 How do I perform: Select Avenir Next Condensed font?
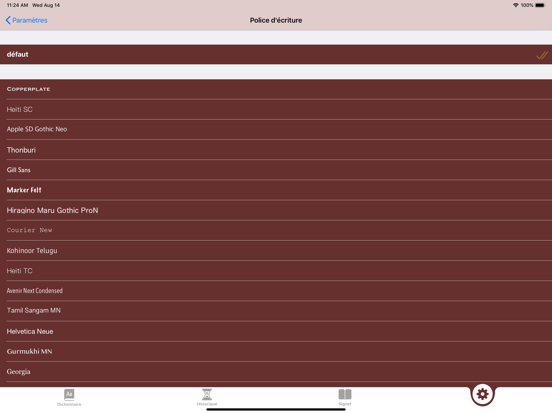click(276, 291)
